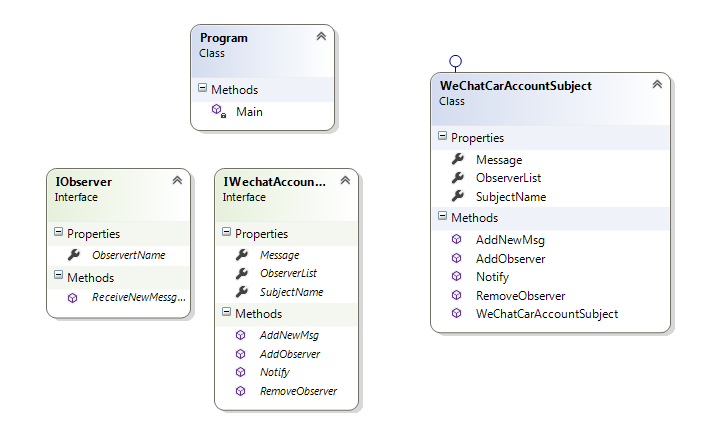
Task: Click cube icon beside italic AddNewMsg
Action: [x=241, y=335]
